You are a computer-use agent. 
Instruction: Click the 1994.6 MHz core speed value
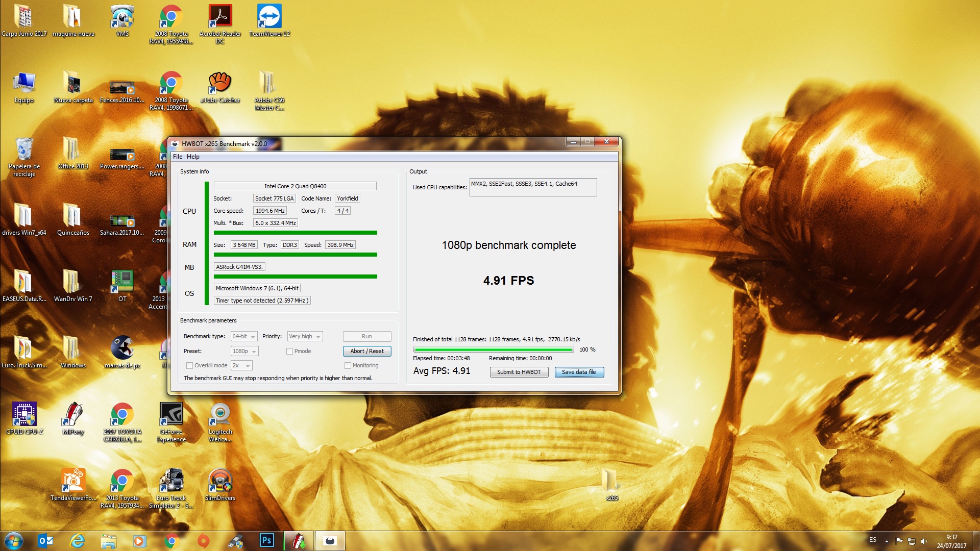(x=270, y=211)
